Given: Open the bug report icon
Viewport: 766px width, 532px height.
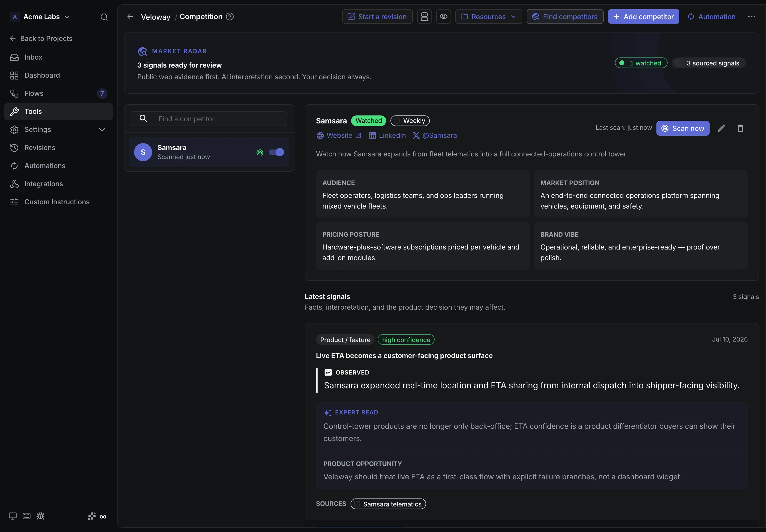Looking at the screenshot, I should pyautogui.click(x=40, y=516).
